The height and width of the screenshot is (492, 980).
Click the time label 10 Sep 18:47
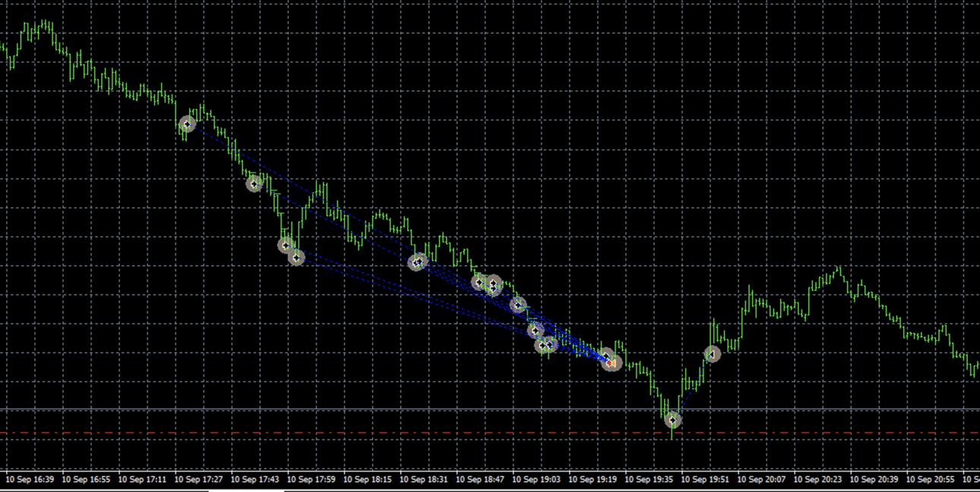[480, 480]
